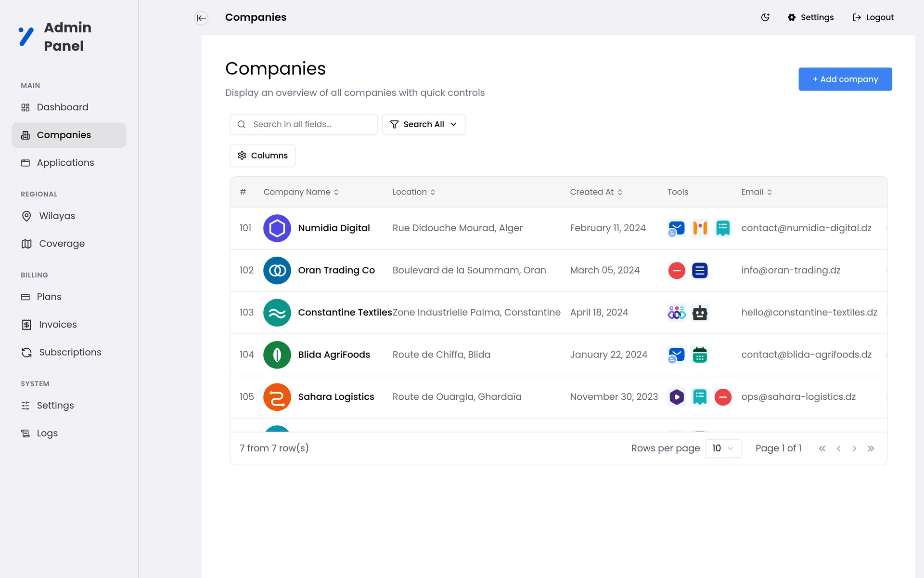Click Sahara Logistics company name
This screenshot has width=924, height=578.
click(x=336, y=397)
